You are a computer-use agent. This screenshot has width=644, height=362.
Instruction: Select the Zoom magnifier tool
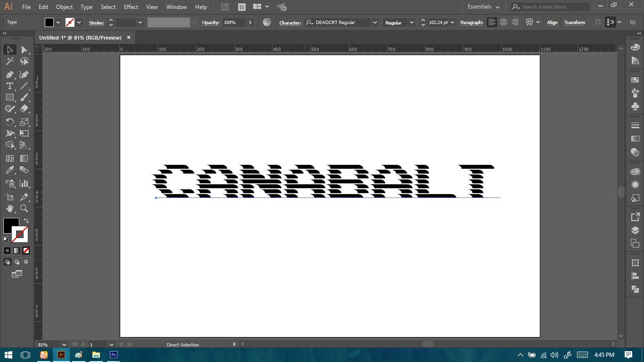coord(24,208)
